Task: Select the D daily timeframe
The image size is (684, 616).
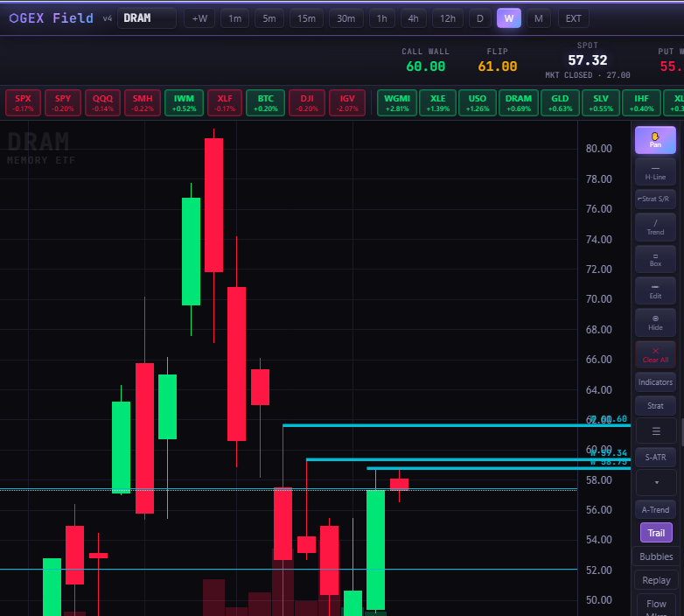Action: click(x=480, y=18)
